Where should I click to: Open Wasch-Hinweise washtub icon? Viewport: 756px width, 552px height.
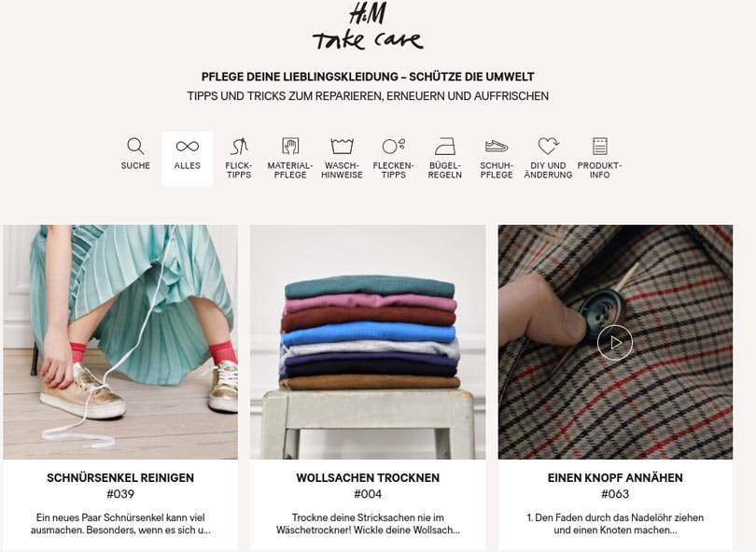342,147
